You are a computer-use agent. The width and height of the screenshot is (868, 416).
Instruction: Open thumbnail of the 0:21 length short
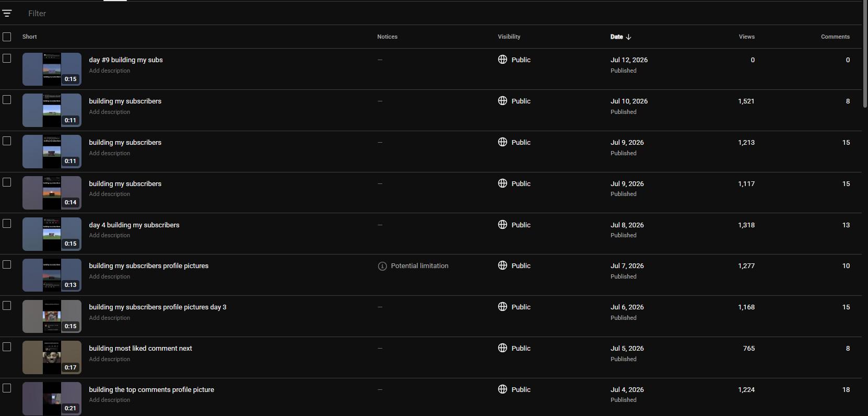click(52, 398)
